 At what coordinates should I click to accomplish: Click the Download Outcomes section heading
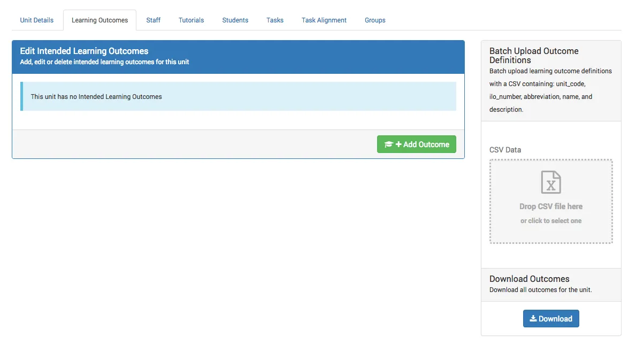(530, 279)
